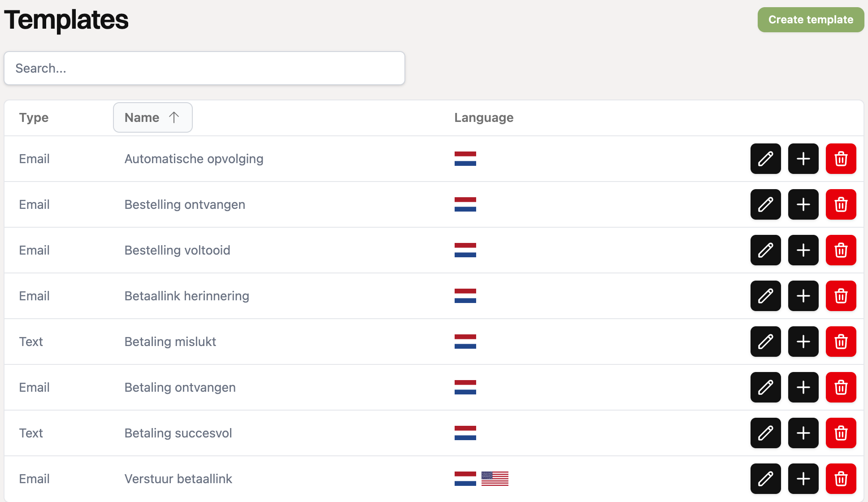Screen dimensions: 868x502
Task: Select the 'Verstuur betaallink' name cell
Action: [178, 479]
